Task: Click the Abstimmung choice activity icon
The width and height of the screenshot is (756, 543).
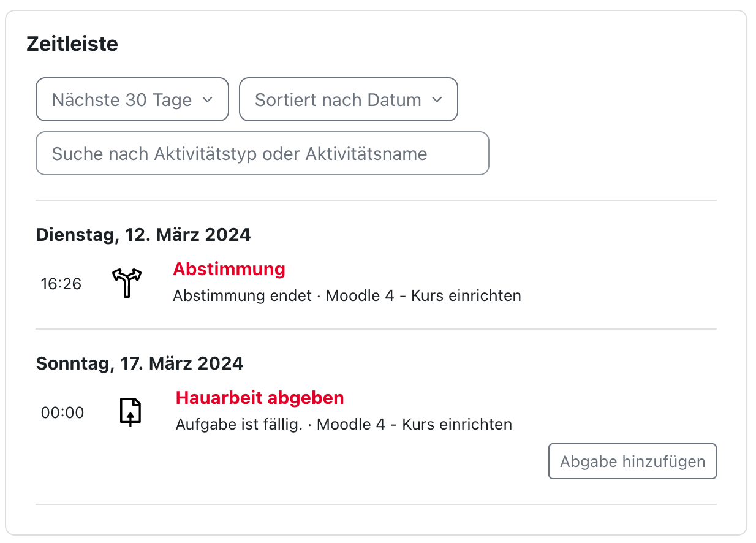Action: click(126, 283)
